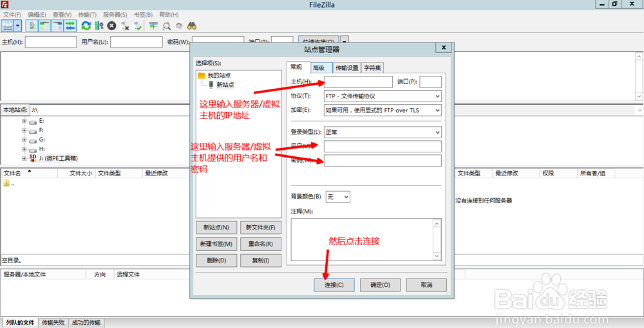Image resolution: width=644 pixels, height=328 pixels.
Task: Toggle synchronized browsing icon
Action: click(179, 26)
